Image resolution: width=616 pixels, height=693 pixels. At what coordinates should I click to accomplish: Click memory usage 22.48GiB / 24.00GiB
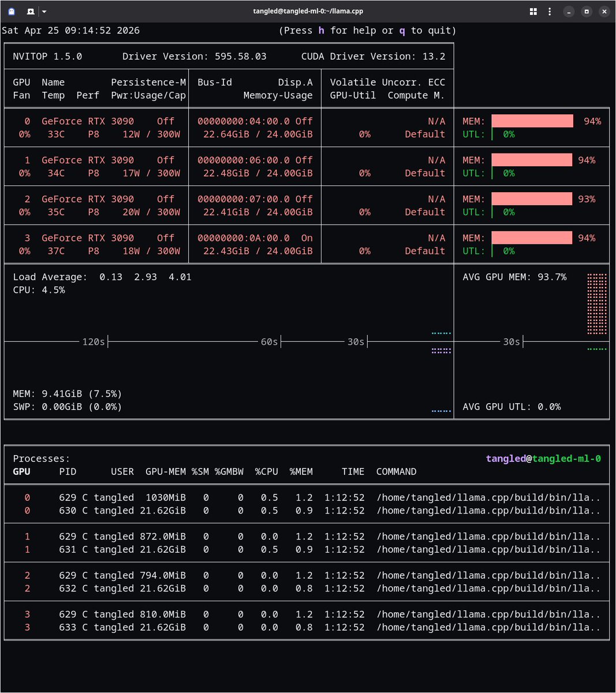point(258,173)
